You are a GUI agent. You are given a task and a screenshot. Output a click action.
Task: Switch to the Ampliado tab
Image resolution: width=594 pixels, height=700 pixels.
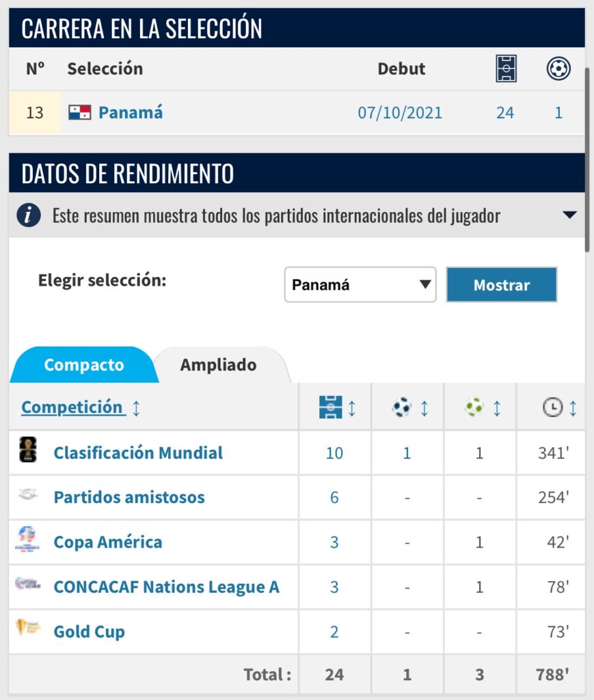pyautogui.click(x=219, y=365)
